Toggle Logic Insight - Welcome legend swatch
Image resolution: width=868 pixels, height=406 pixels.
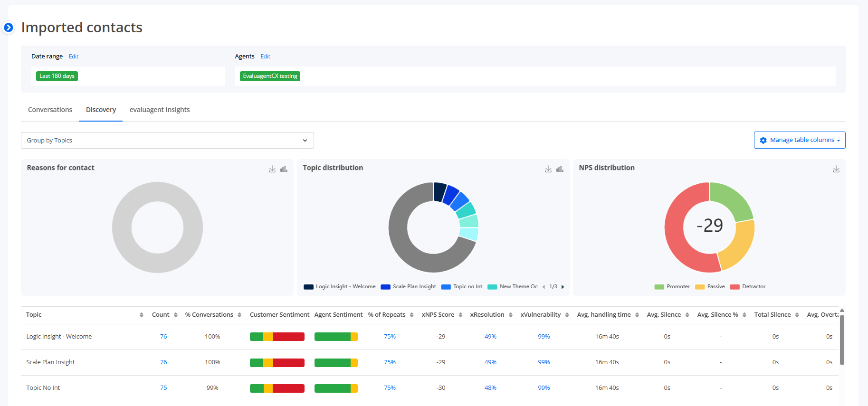308,287
